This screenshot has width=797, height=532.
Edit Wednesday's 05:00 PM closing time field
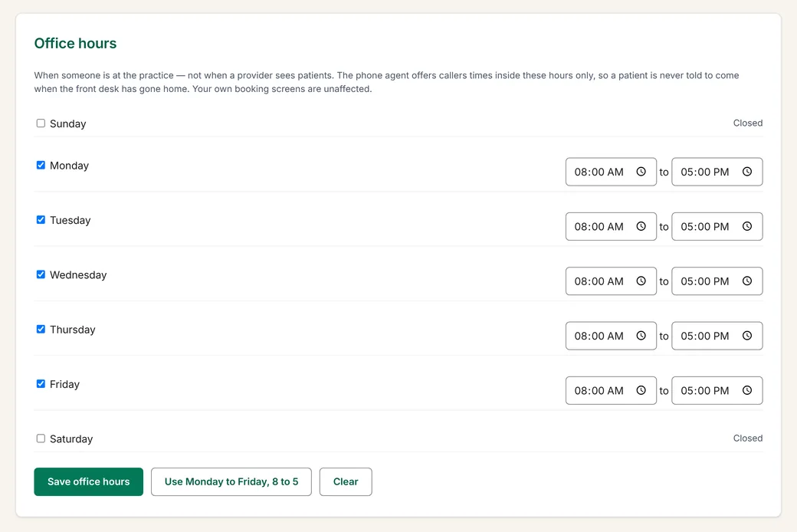point(717,281)
